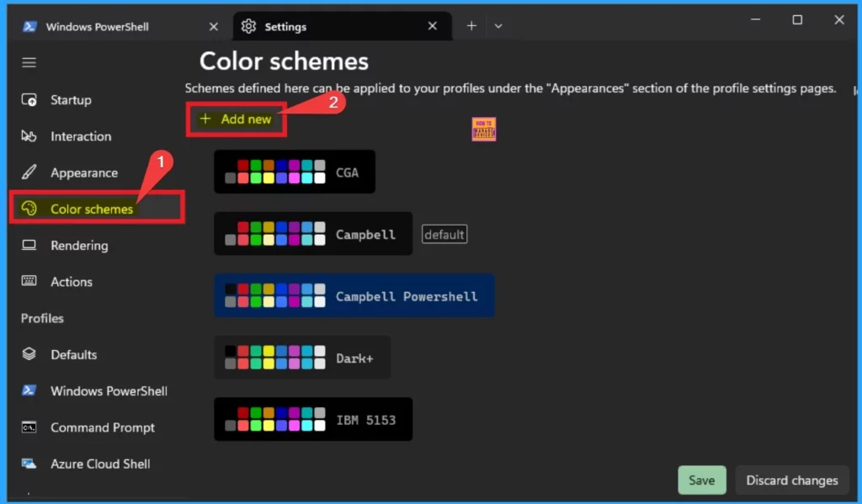Click the Add new scheme button

[236, 119]
